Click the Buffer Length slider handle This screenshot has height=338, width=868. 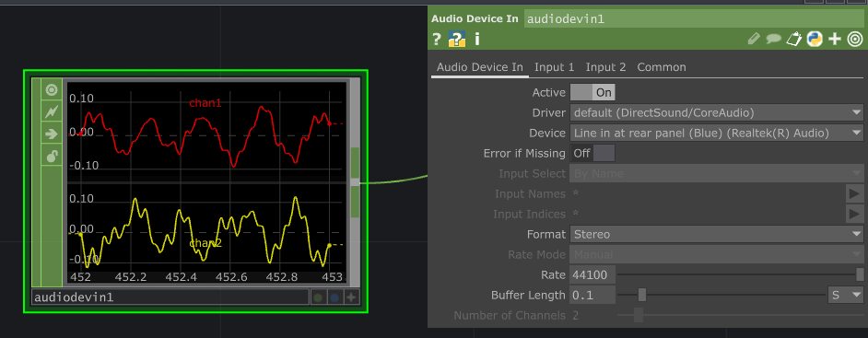click(x=642, y=295)
